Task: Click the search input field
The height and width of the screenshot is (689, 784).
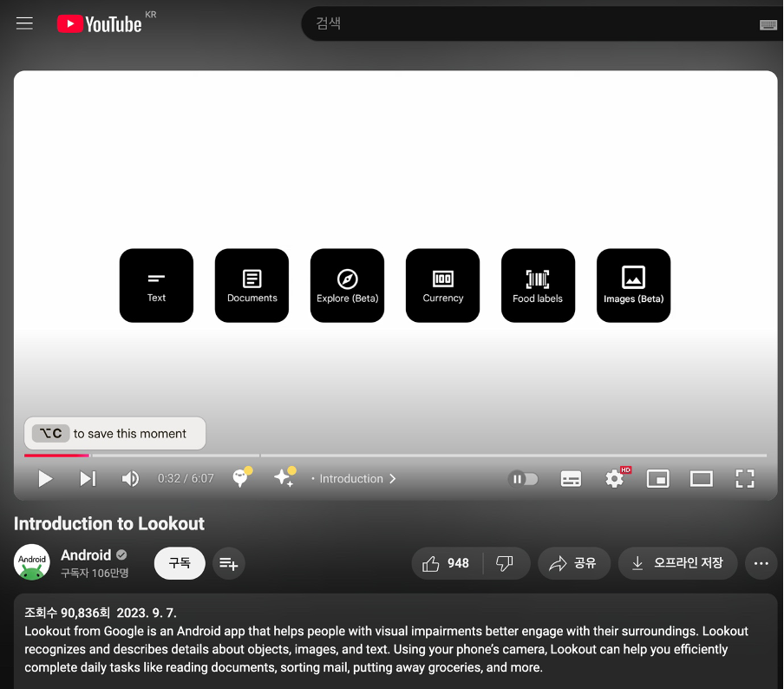Action: [x=530, y=23]
